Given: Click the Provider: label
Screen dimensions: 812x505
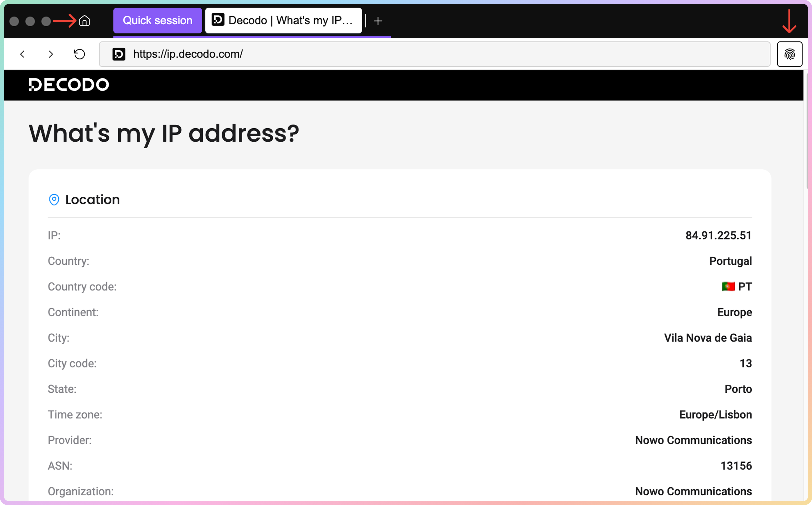Looking at the screenshot, I should [x=69, y=440].
